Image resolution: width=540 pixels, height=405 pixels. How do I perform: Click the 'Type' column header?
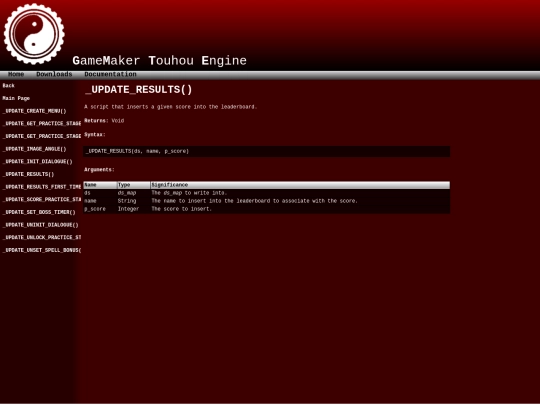134,185
